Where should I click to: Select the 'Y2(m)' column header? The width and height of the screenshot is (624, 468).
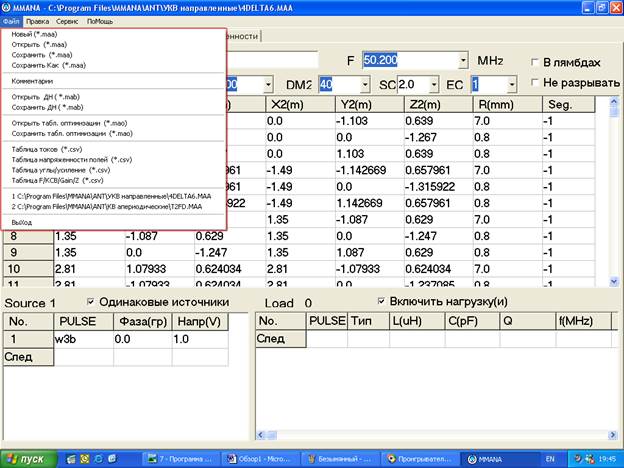pyautogui.click(x=370, y=105)
